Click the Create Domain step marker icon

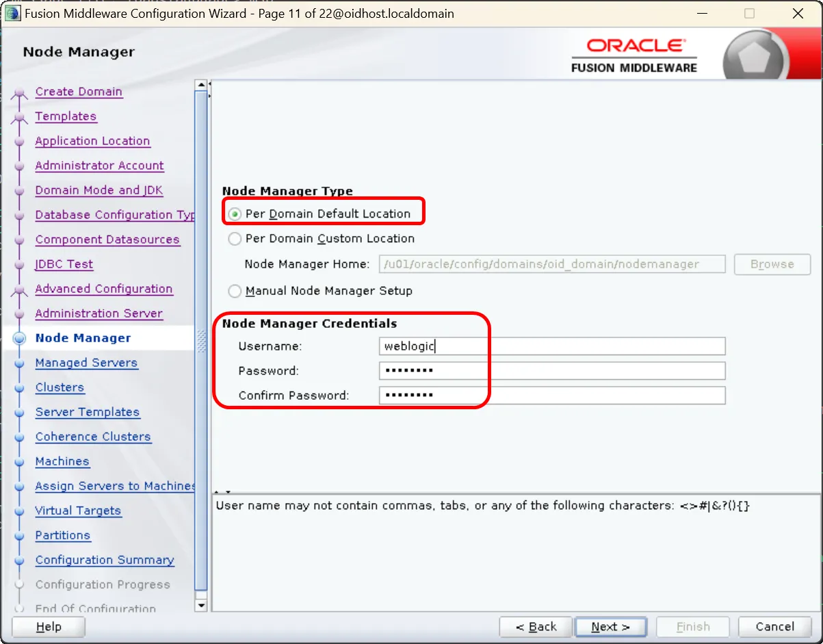20,94
